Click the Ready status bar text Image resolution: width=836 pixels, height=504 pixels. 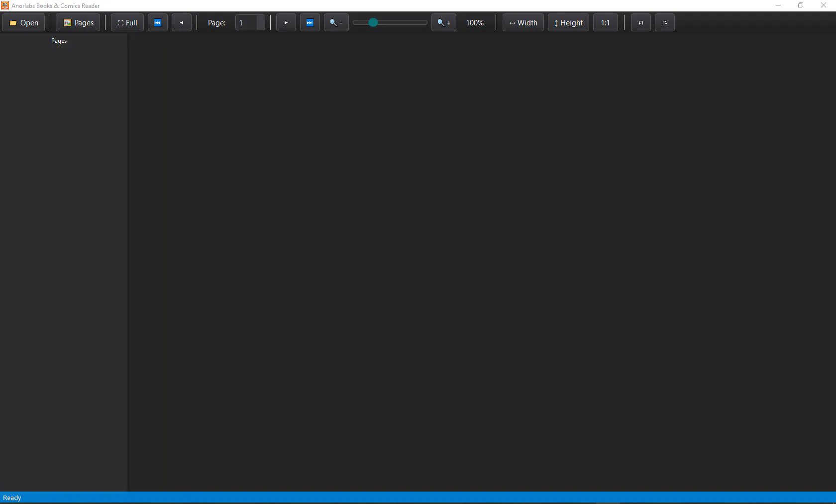click(12, 498)
